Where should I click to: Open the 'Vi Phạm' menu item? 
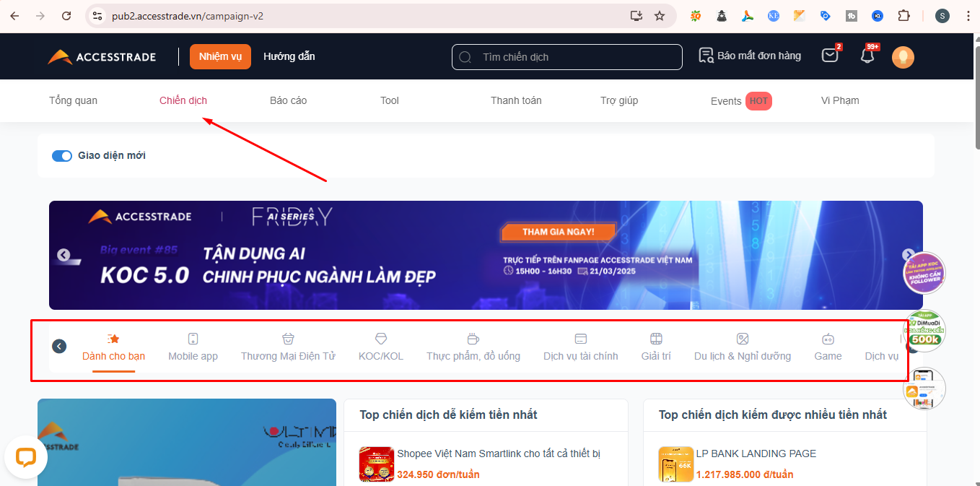tap(840, 100)
